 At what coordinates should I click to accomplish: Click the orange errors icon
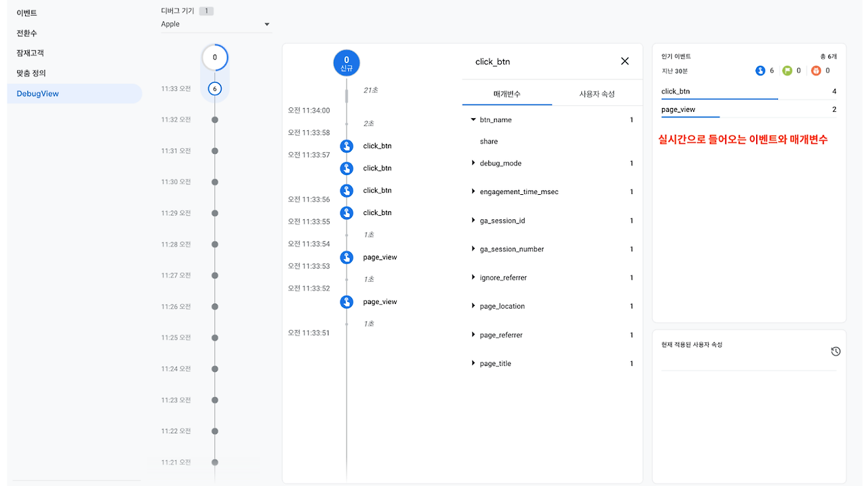click(816, 71)
